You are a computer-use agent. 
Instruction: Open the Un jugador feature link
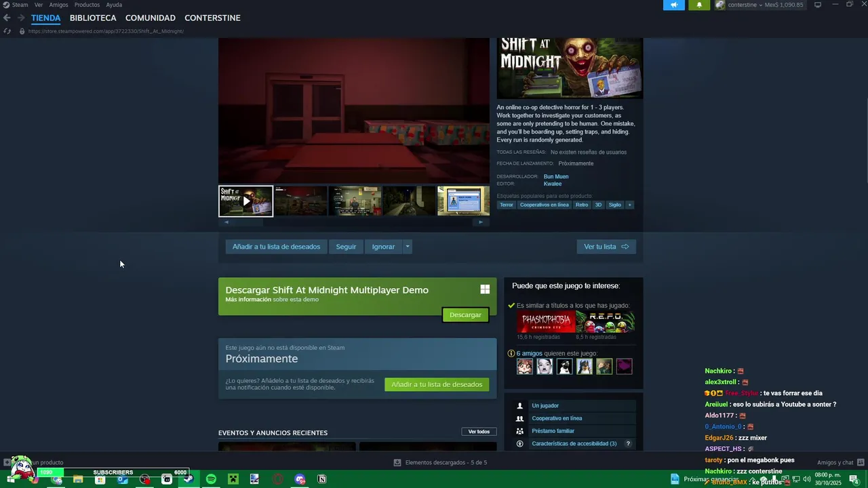click(545, 406)
